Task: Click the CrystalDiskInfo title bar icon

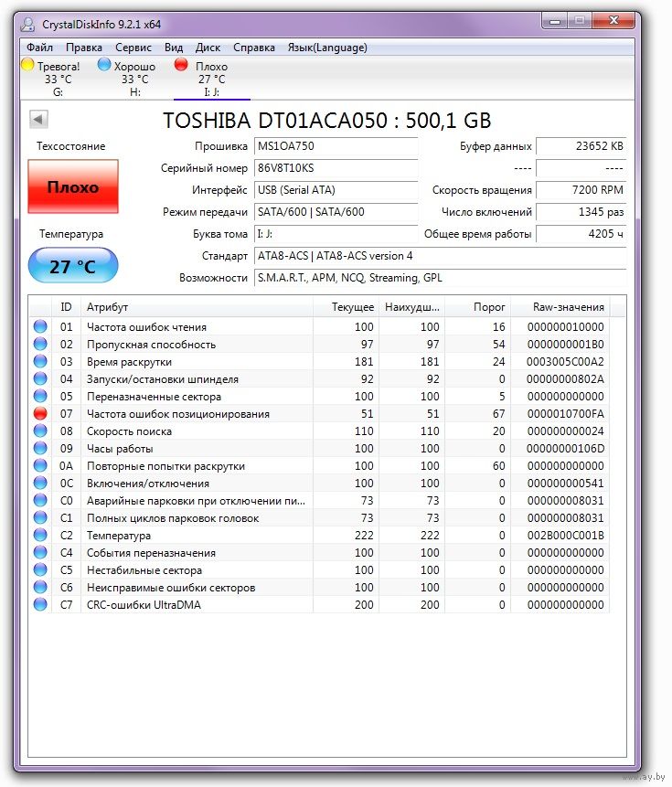Action: pos(28,24)
